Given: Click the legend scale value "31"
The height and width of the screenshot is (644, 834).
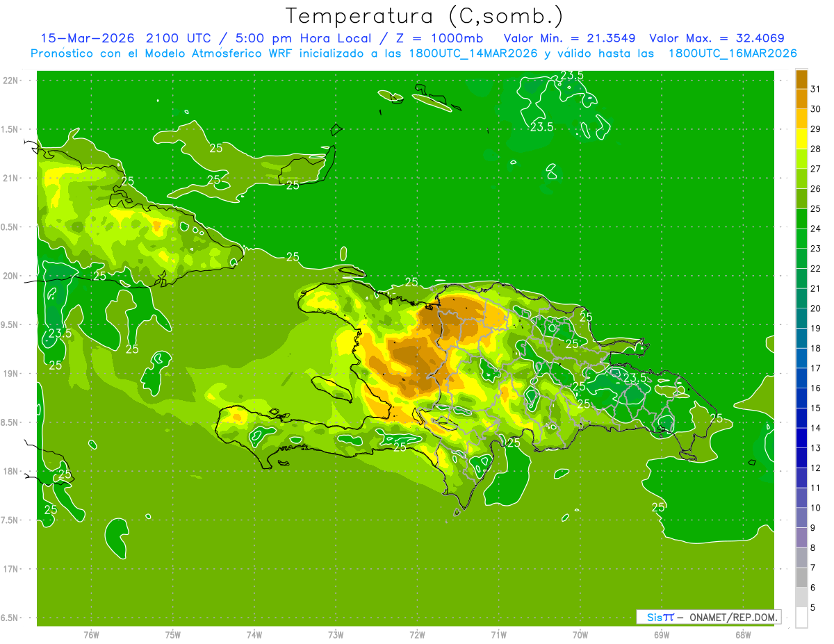Looking at the screenshot, I should pyautogui.click(x=816, y=89).
